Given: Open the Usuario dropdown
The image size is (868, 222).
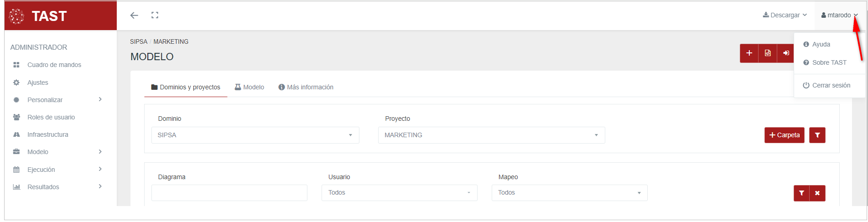Looking at the screenshot, I should point(399,193).
